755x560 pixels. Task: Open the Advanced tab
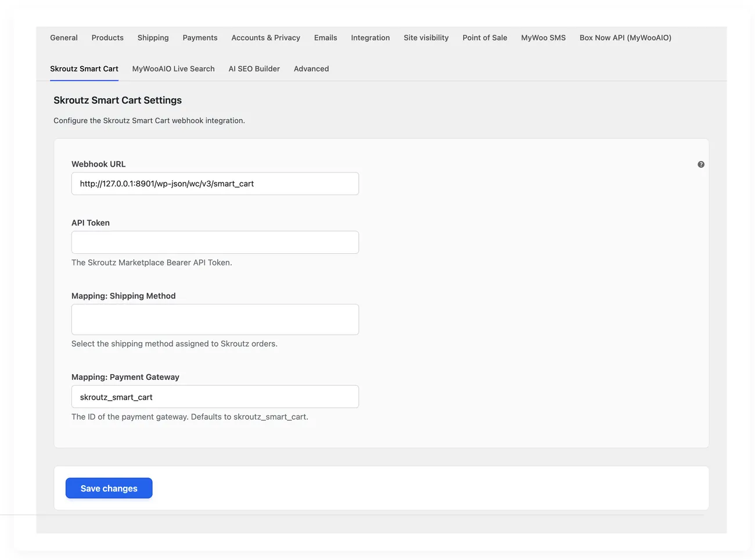pyautogui.click(x=311, y=69)
